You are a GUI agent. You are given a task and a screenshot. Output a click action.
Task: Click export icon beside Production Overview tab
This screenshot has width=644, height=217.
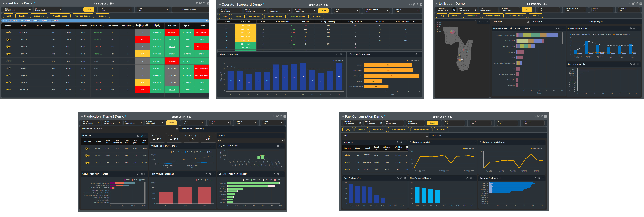[177, 129]
